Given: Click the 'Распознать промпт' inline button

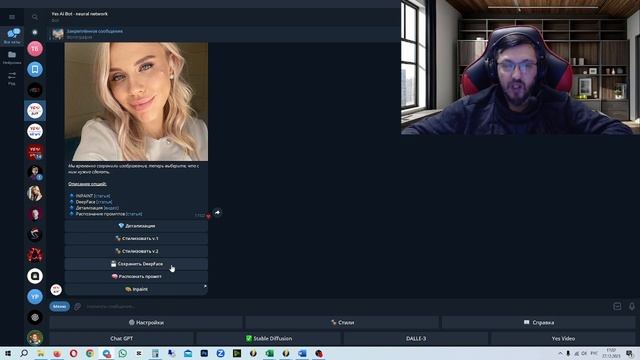Looking at the screenshot, I should (136, 277).
